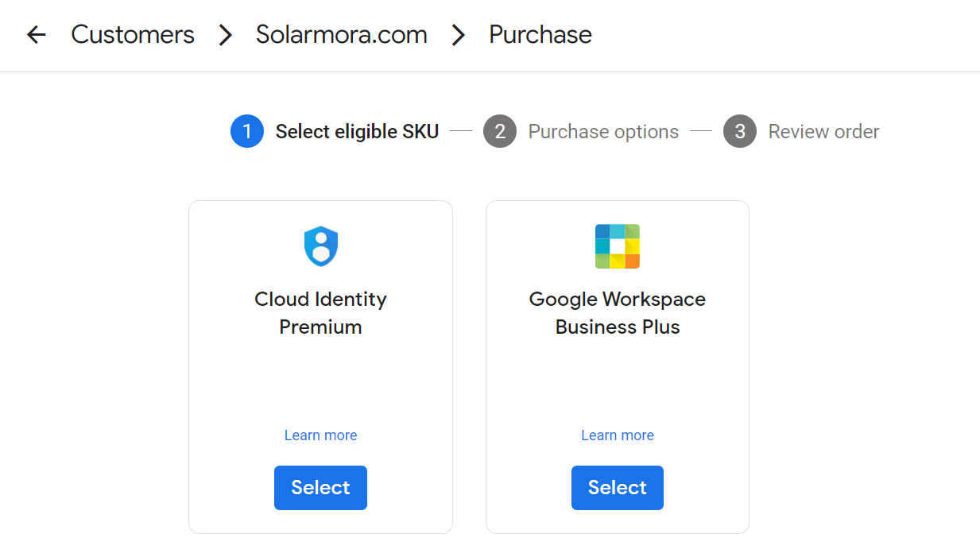Viewport: 980px width, 557px height.
Task: Click the Cloud Identity Premium shield icon
Action: pos(321,246)
